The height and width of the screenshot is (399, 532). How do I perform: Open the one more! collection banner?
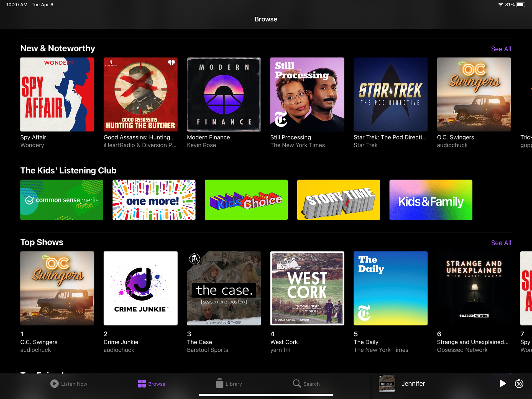point(154,200)
